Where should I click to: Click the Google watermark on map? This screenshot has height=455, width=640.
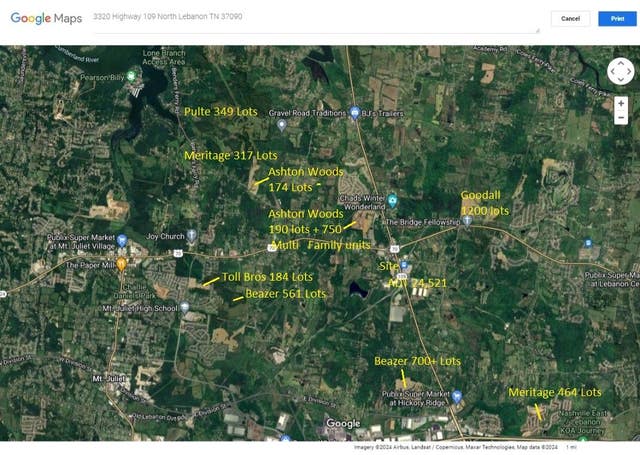tap(343, 424)
